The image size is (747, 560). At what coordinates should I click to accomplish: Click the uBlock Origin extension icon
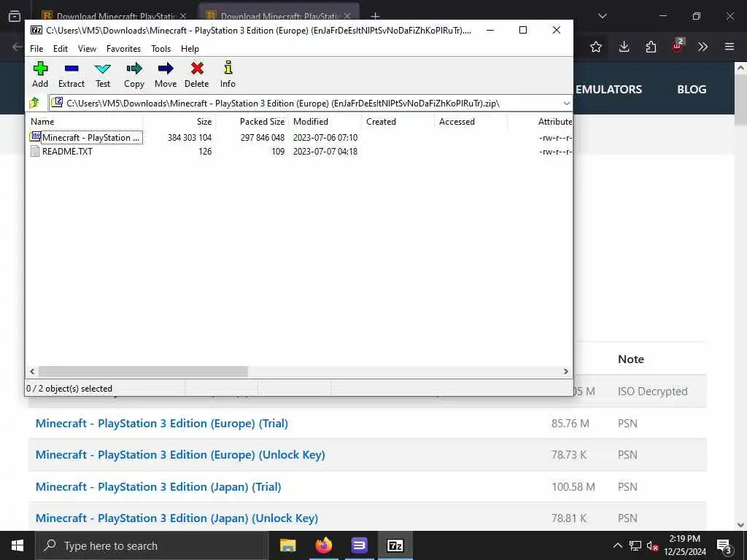point(678,46)
